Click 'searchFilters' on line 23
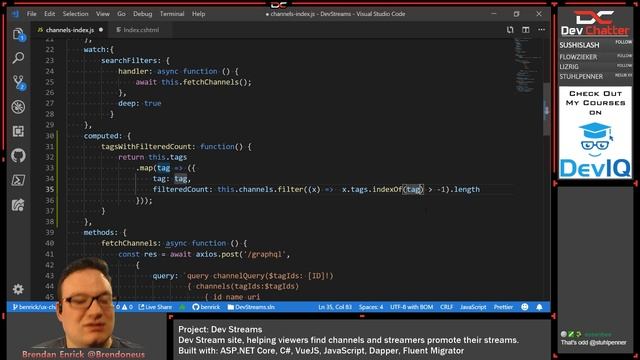 129,60
